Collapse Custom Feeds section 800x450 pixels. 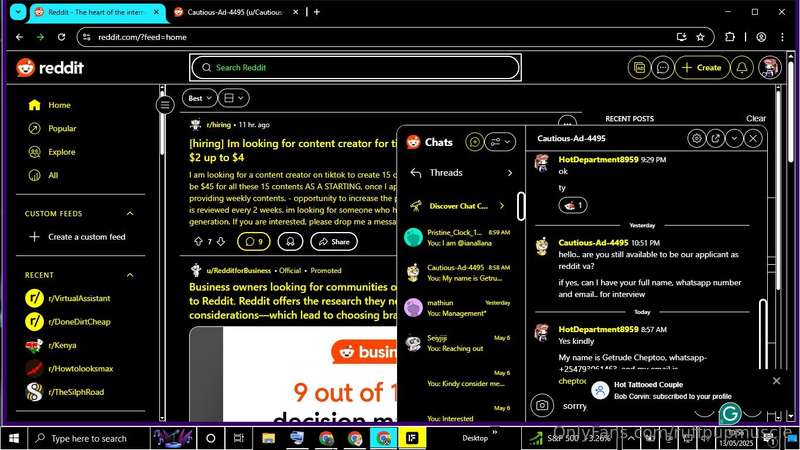coord(130,213)
